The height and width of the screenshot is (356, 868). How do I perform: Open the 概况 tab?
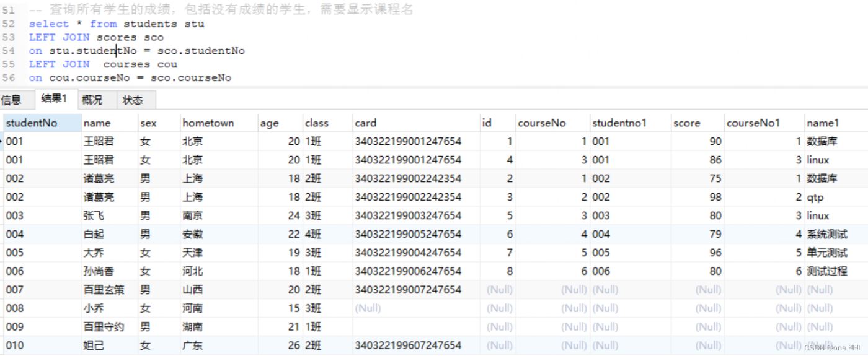pyautogui.click(x=92, y=100)
